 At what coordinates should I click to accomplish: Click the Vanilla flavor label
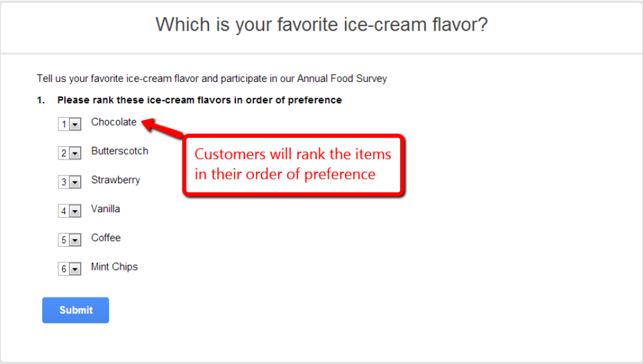point(105,209)
